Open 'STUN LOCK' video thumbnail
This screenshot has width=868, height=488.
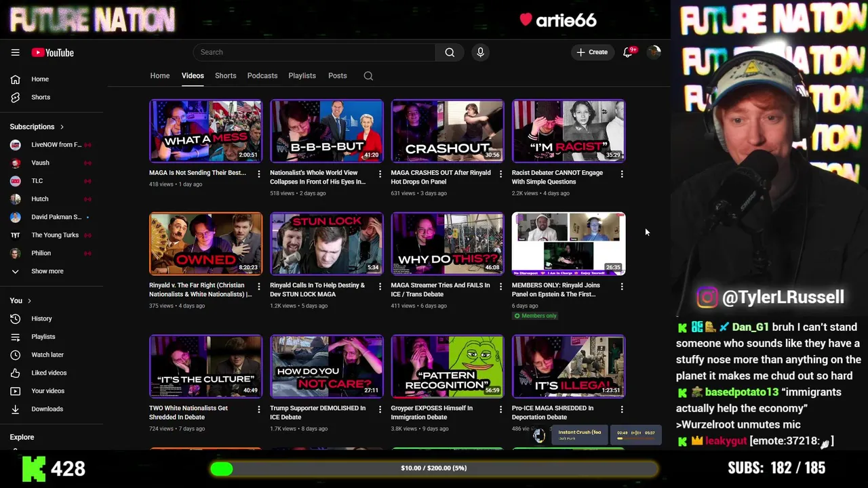[327, 244]
